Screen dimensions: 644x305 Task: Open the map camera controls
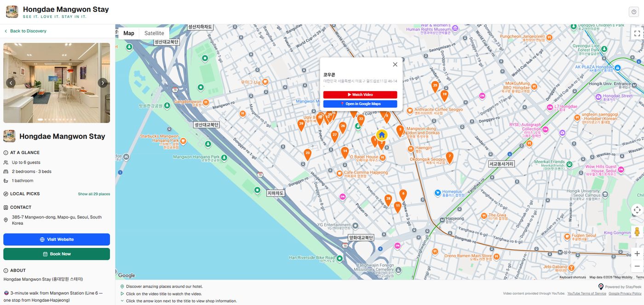pyautogui.click(x=637, y=210)
